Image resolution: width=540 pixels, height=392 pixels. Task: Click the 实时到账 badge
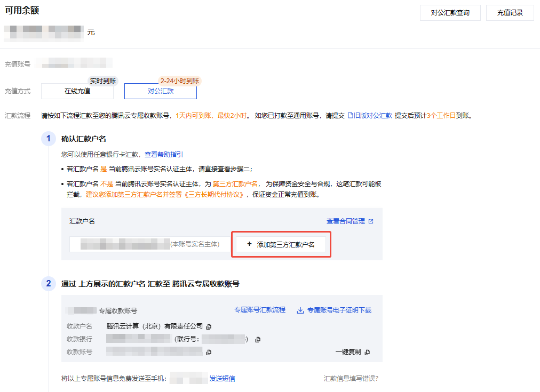pyautogui.click(x=103, y=81)
